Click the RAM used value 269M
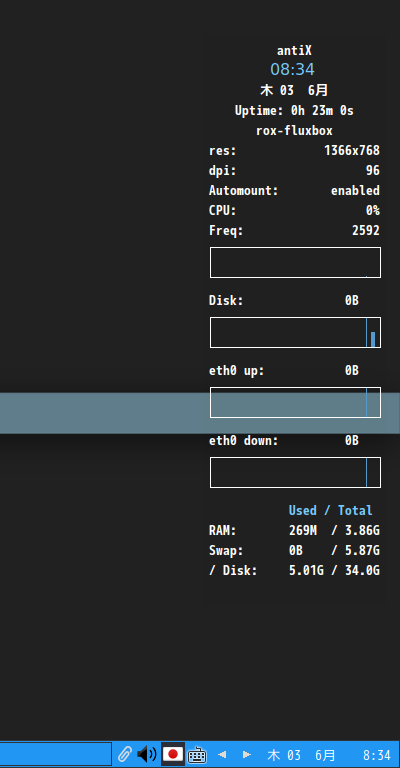This screenshot has height=768, width=400. tap(303, 530)
